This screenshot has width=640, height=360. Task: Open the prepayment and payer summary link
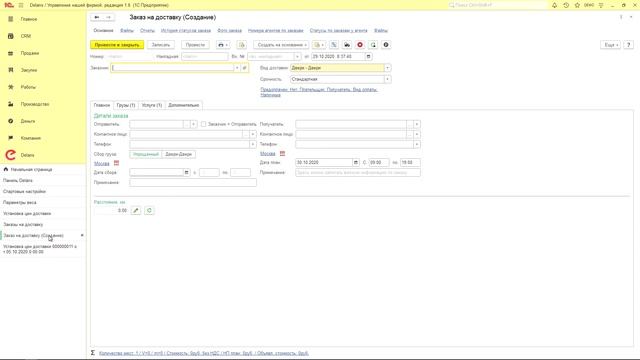coord(319,92)
